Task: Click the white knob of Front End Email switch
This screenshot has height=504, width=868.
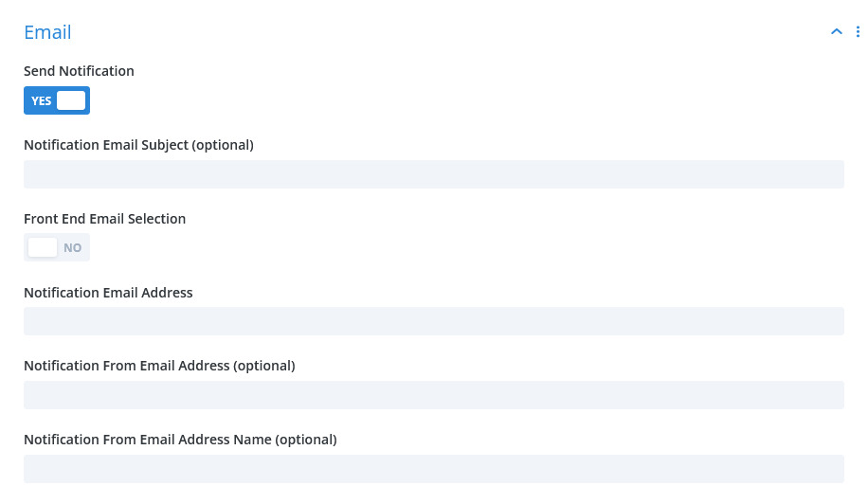Action: point(43,247)
